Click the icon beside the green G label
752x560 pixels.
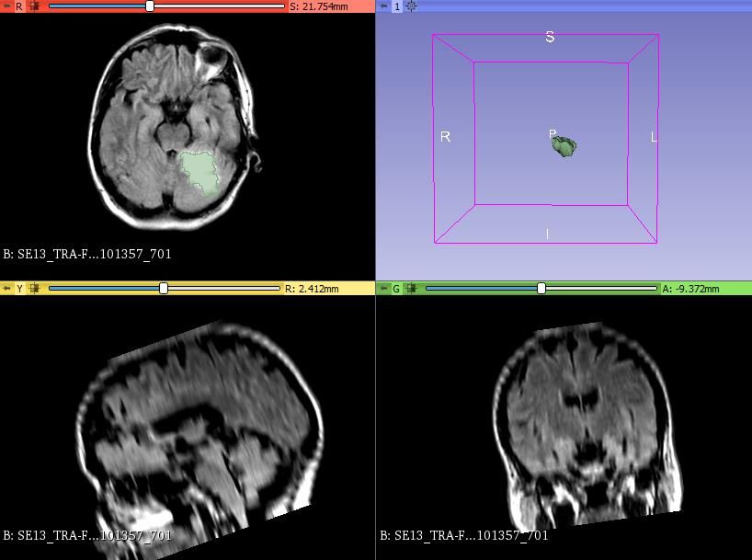point(411,289)
